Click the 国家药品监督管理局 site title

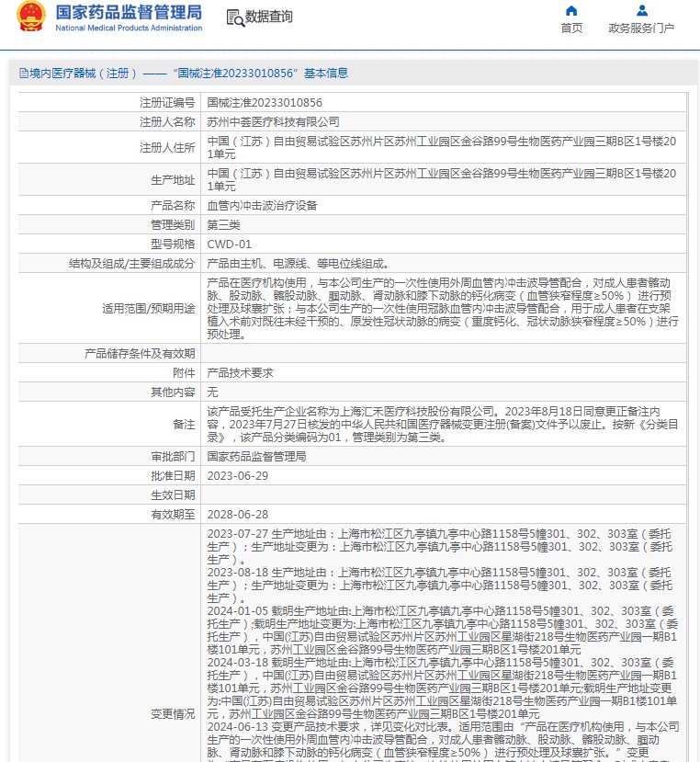click(129, 12)
